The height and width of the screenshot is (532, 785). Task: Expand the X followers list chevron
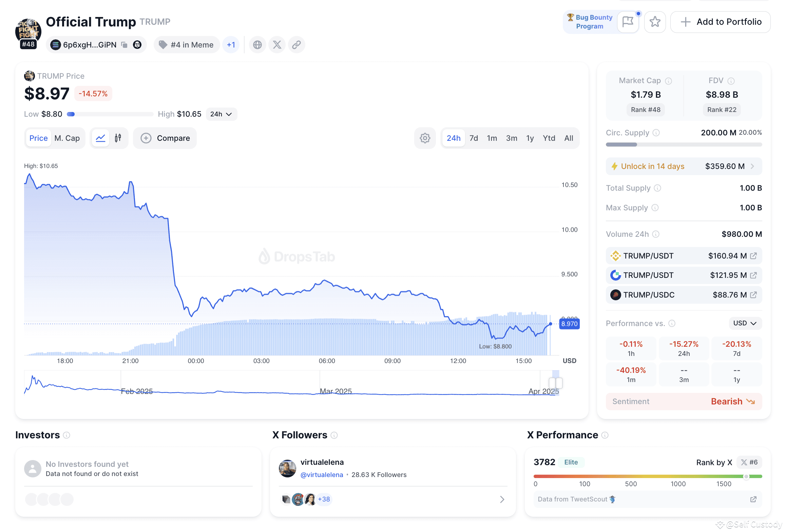pyautogui.click(x=502, y=499)
